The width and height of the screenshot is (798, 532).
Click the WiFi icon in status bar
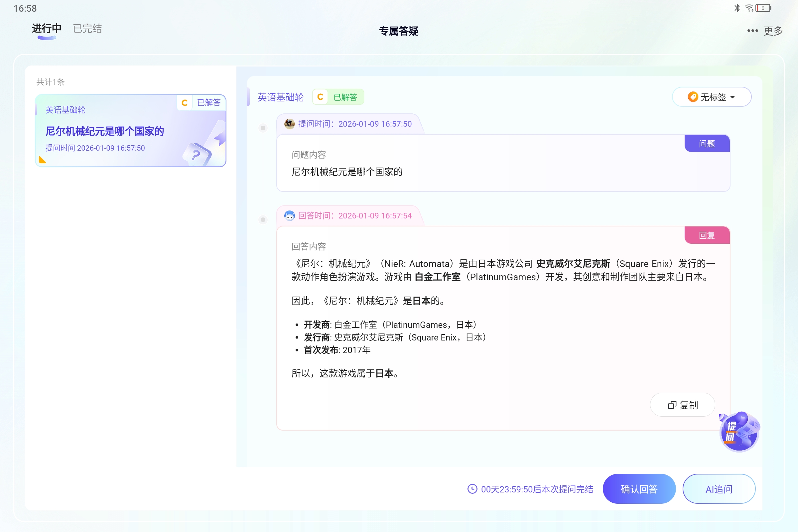pos(749,8)
